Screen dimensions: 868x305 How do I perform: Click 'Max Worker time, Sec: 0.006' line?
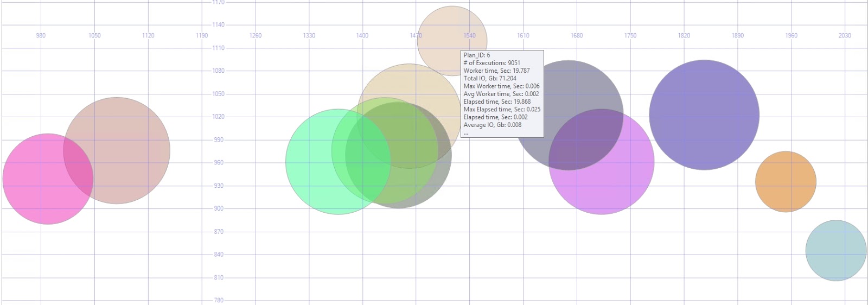click(501, 86)
